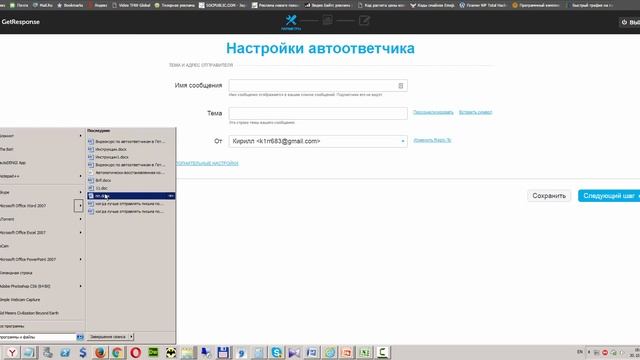
Task: Click the Персонализировать link
Action: coord(433,112)
